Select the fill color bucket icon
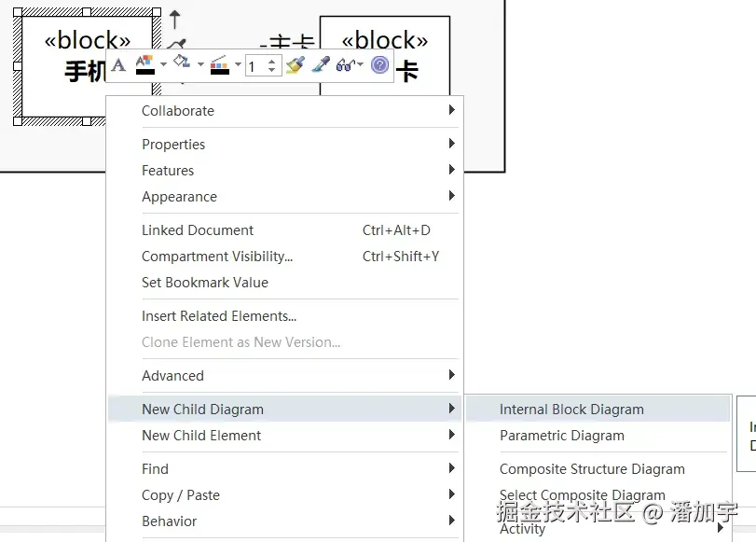 pos(182,64)
